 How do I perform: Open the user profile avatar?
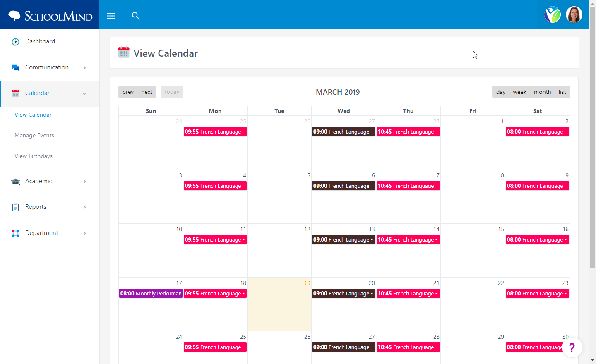click(x=574, y=15)
